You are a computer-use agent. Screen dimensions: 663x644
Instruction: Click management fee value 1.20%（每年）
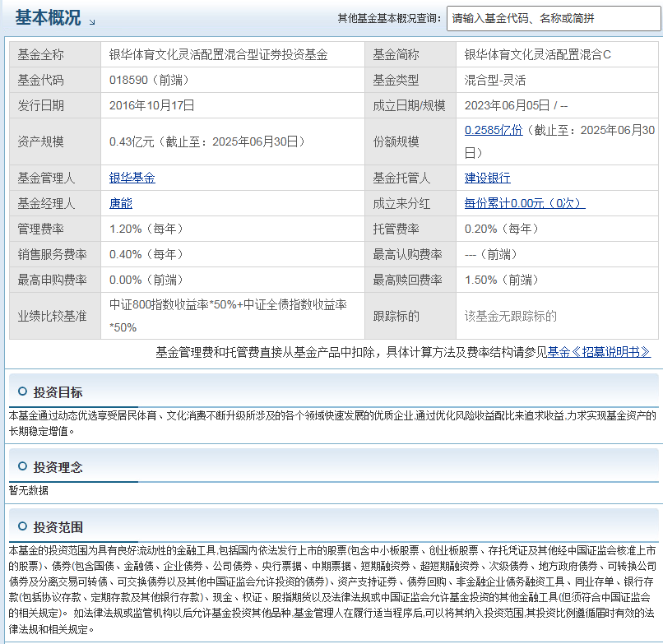[146, 229]
